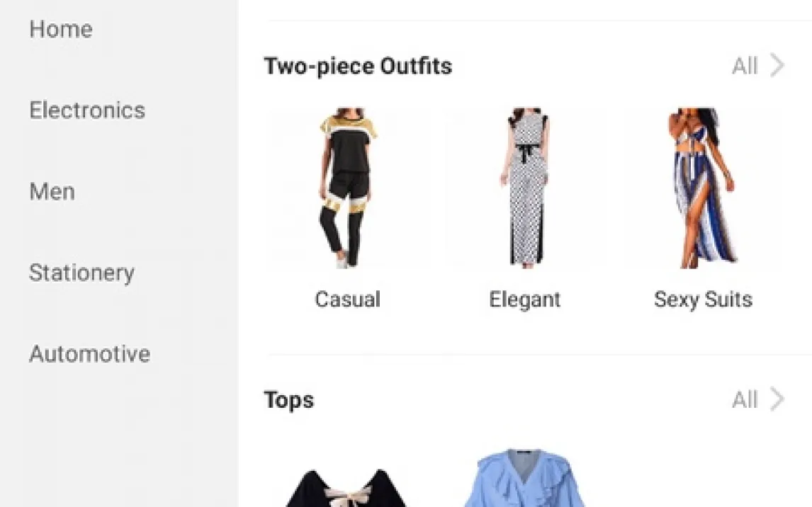Expand the Tops section chevron arrow
This screenshot has width=812, height=507.
click(x=777, y=399)
